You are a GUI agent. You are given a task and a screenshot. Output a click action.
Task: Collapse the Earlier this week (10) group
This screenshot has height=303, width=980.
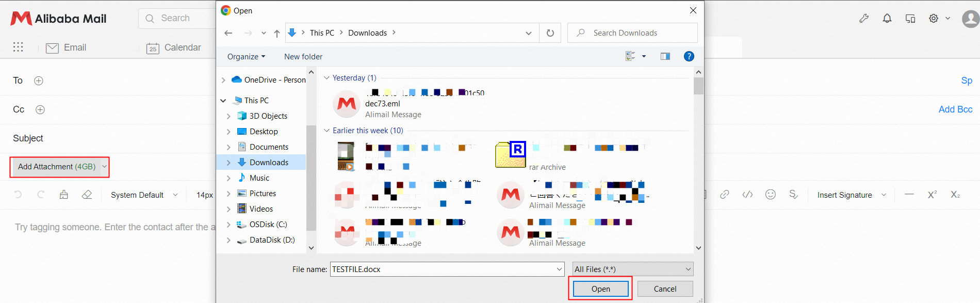tap(326, 131)
